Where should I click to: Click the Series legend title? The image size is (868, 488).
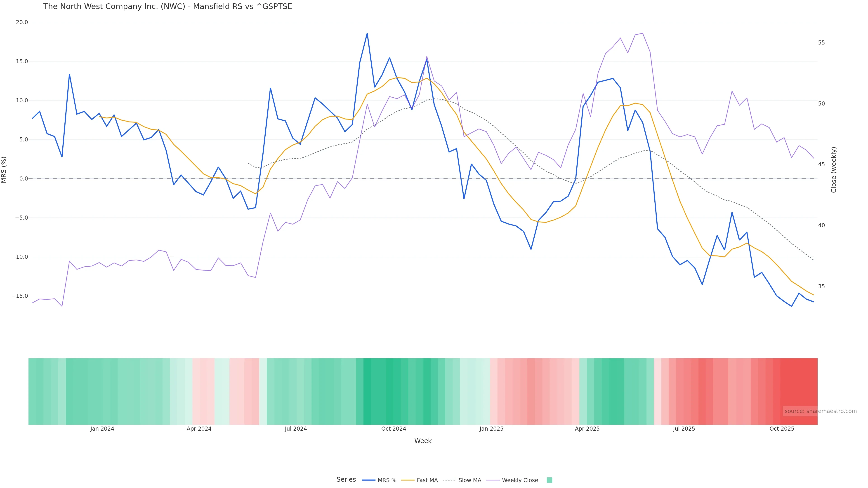point(346,480)
